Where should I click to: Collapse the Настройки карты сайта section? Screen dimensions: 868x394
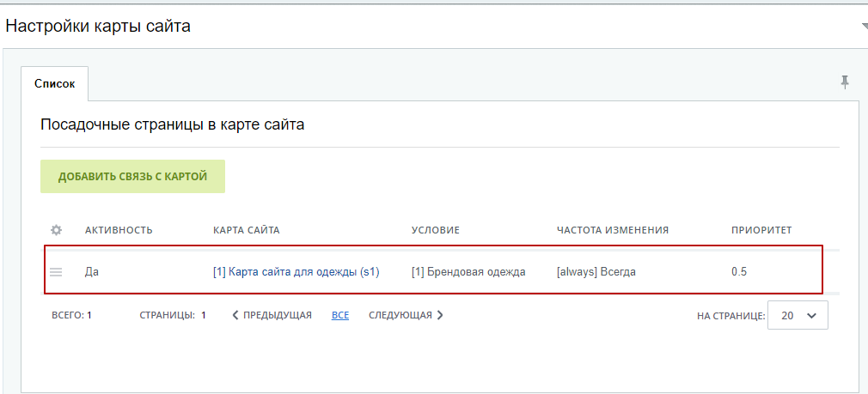864,27
